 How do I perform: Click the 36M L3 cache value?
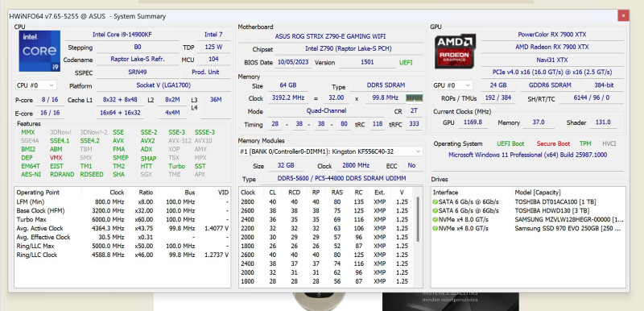click(216, 99)
